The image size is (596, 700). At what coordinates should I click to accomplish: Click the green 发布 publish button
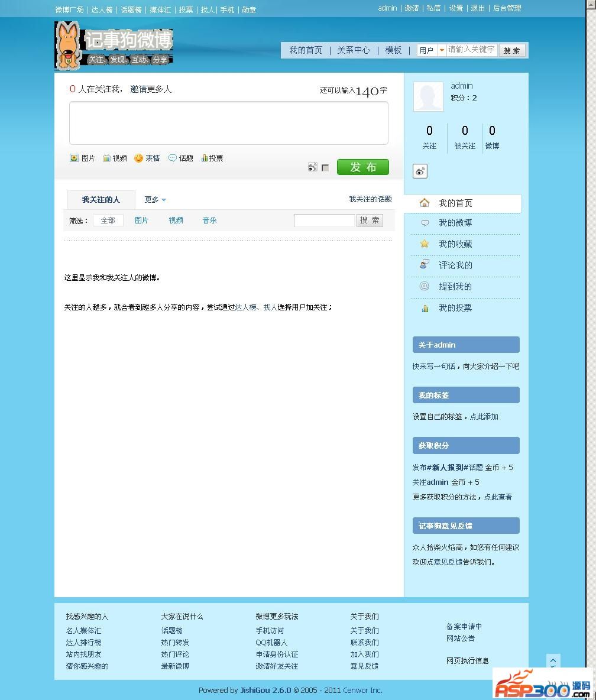point(363,167)
